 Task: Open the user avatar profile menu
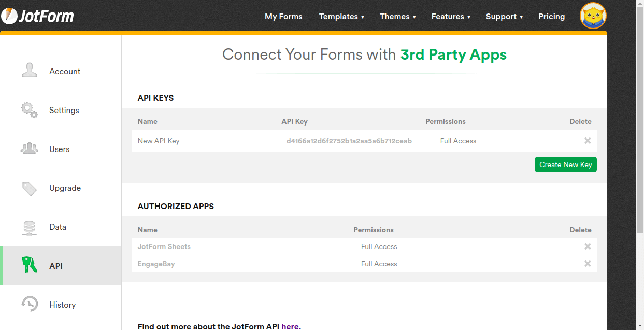[593, 16]
